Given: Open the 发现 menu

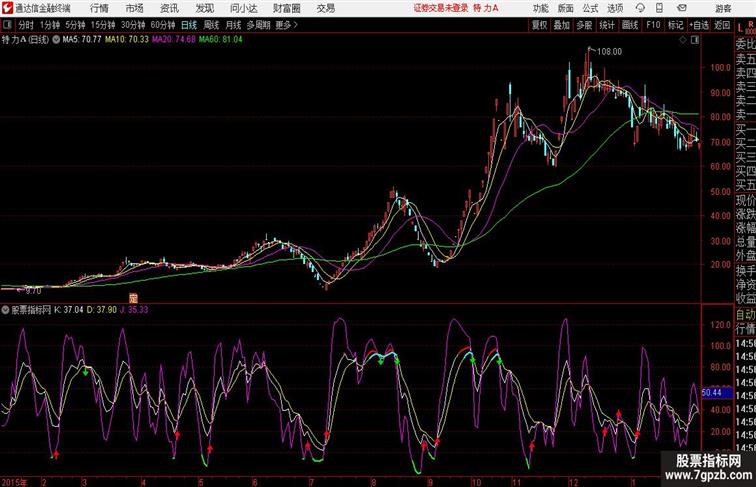Looking at the screenshot, I should (x=205, y=8).
